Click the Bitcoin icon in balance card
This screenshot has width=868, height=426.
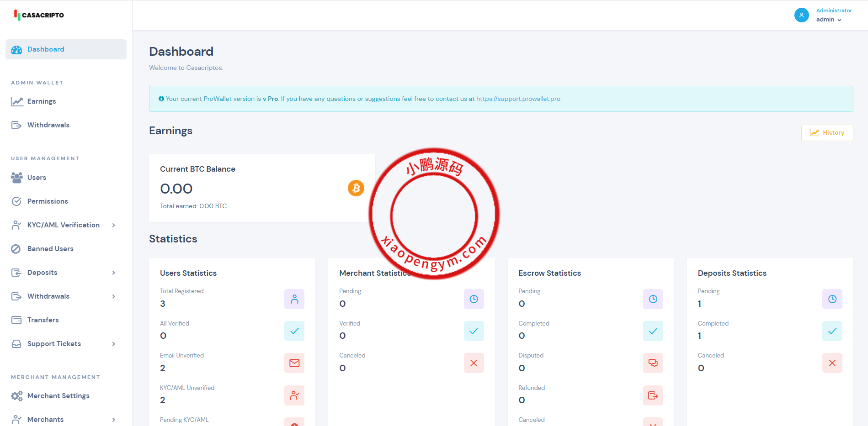pos(356,188)
